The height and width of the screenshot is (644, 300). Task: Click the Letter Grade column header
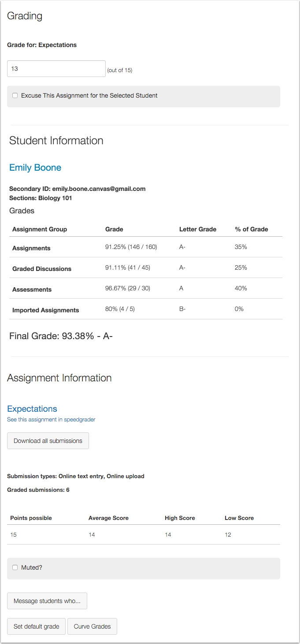(x=198, y=229)
